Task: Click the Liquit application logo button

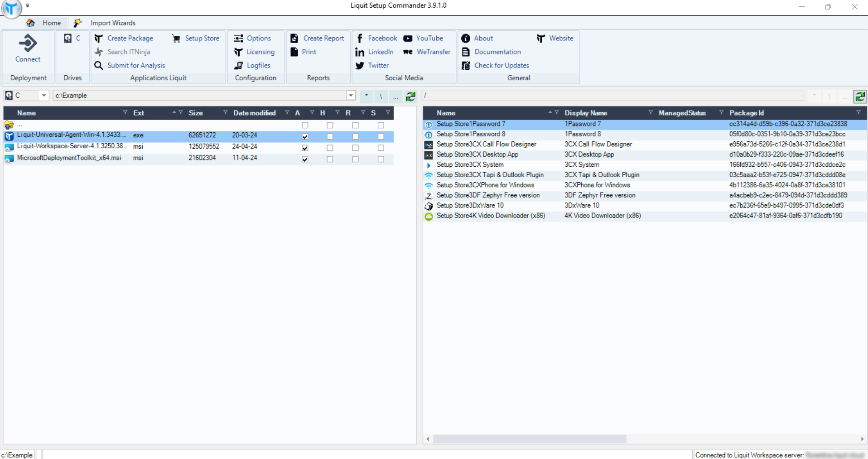Action: point(11,9)
